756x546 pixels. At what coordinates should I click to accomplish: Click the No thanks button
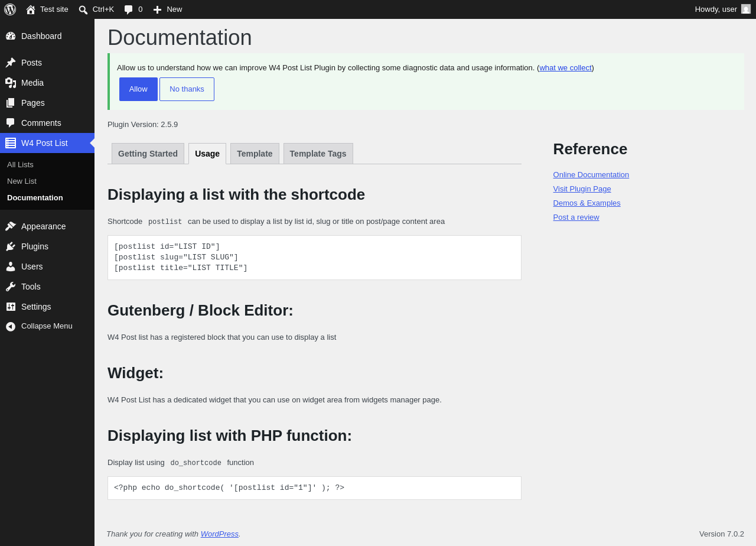pyautogui.click(x=187, y=89)
